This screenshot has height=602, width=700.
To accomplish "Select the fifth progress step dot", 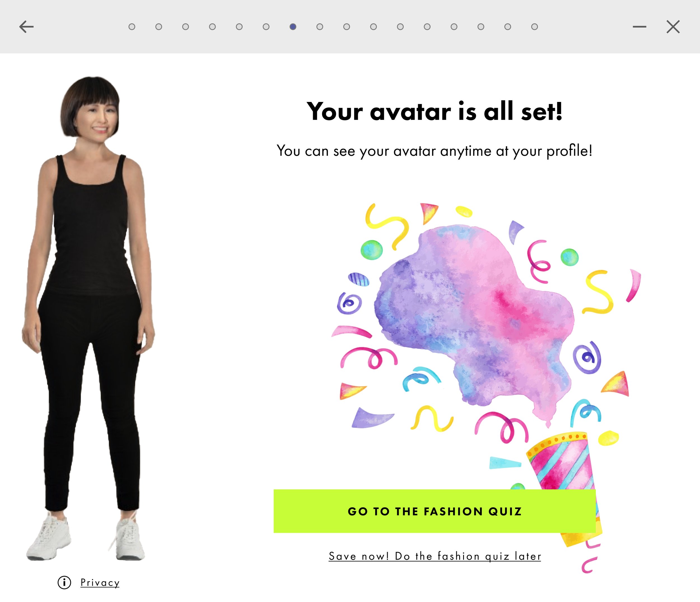I will (x=239, y=27).
